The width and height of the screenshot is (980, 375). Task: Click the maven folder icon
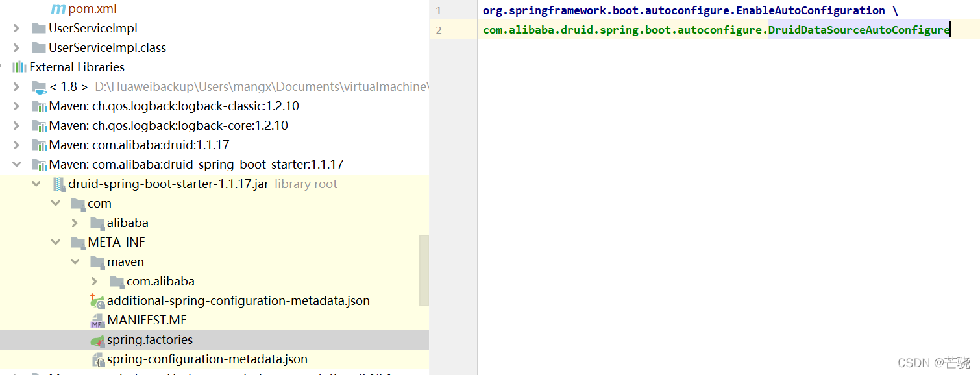coord(97,262)
